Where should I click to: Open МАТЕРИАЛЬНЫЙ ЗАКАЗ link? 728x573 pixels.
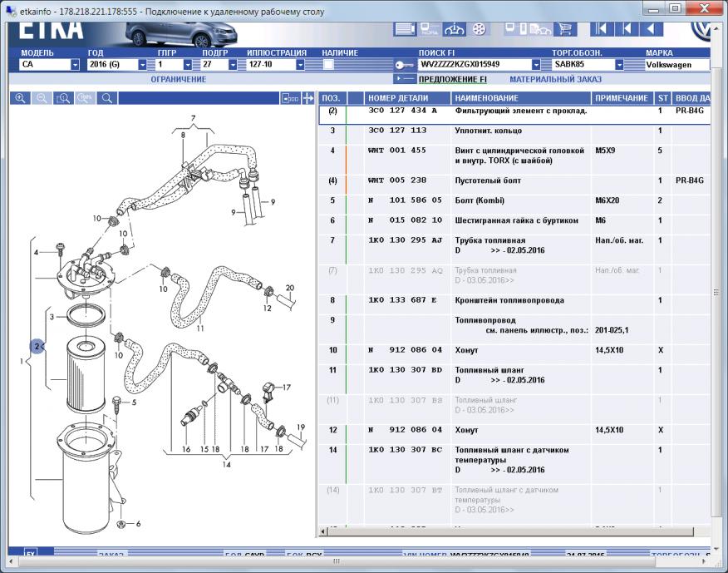pos(556,80)
